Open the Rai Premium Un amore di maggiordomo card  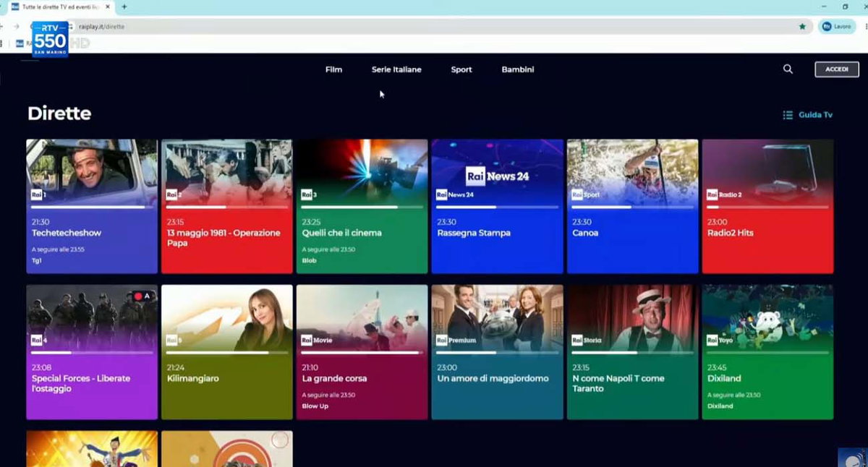click(x=497, y=352)
